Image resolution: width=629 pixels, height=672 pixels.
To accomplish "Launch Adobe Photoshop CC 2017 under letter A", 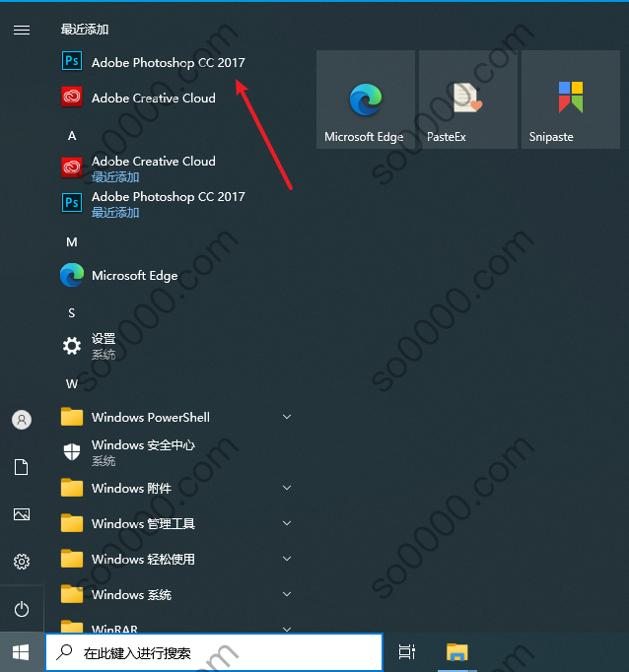I will (175, 203).
